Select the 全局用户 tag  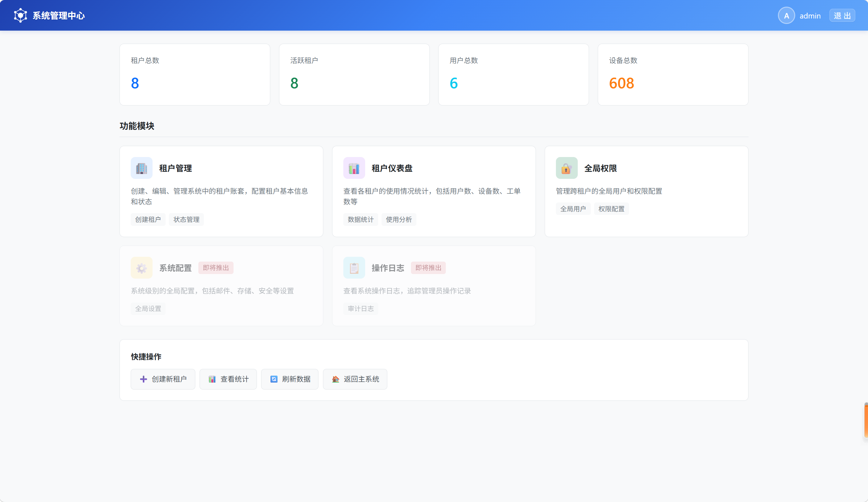pyautogui.click(x=573, y=209)
